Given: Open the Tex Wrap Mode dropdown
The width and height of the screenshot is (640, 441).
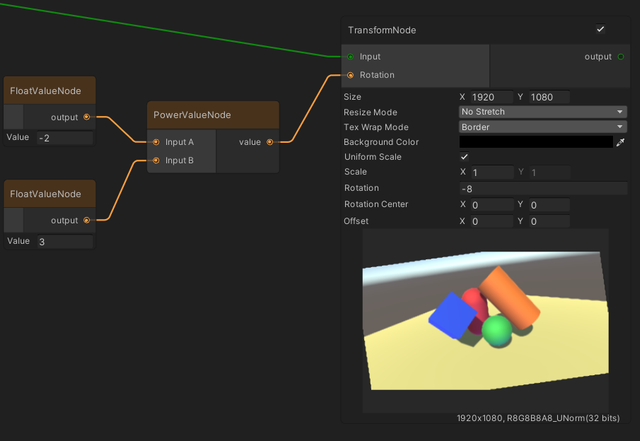Looking at the screenshot, I should tap(543, 127).
